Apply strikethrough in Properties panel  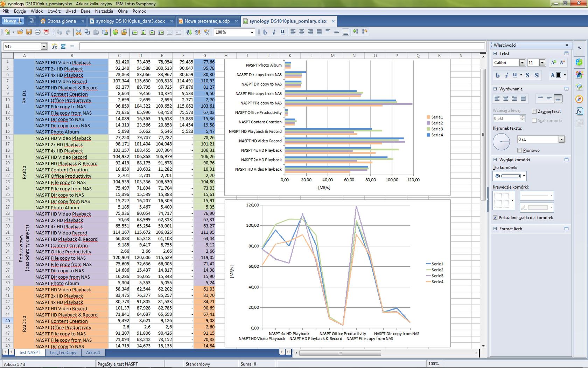528,75
